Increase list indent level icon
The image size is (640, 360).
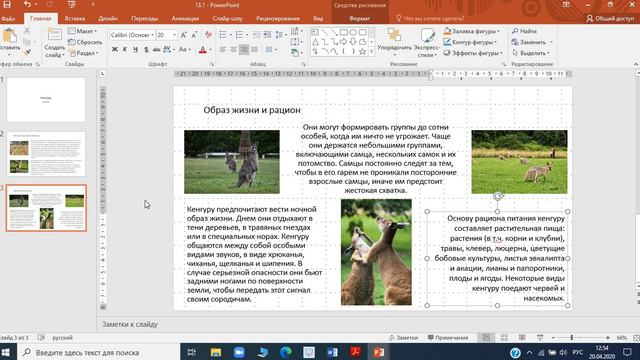(267, 35)
